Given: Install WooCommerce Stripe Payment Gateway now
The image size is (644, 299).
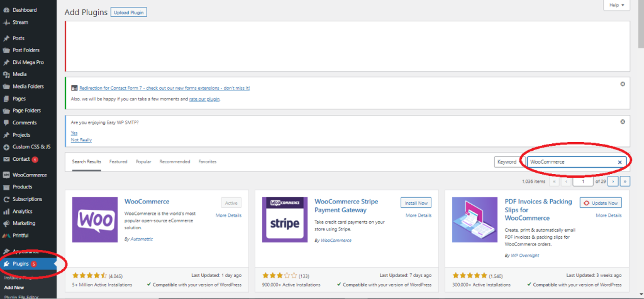Looking at the screenshot, I should point(416,203).
